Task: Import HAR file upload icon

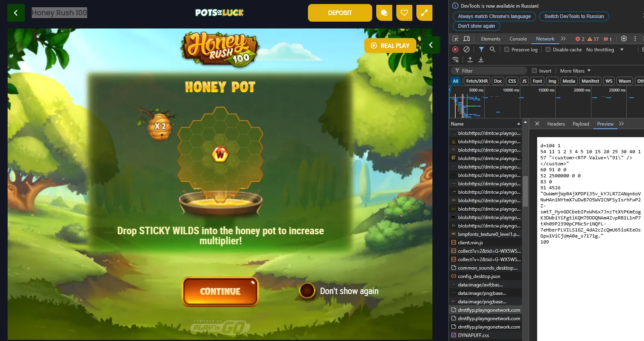Action: click(x=470, y=60)
